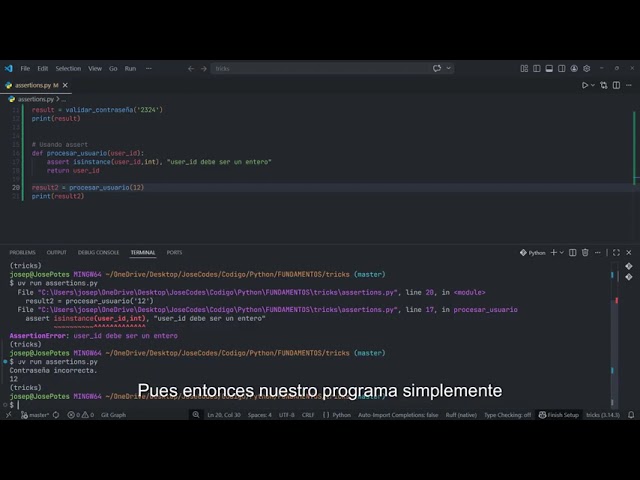
Task: Switch to the Problems panel tab
Action: (22, 252)
